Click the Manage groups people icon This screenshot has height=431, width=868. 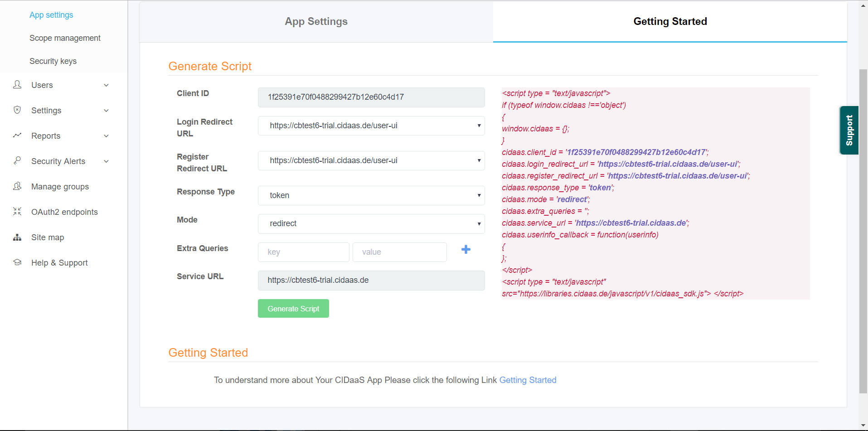click(x=17, y=186)
